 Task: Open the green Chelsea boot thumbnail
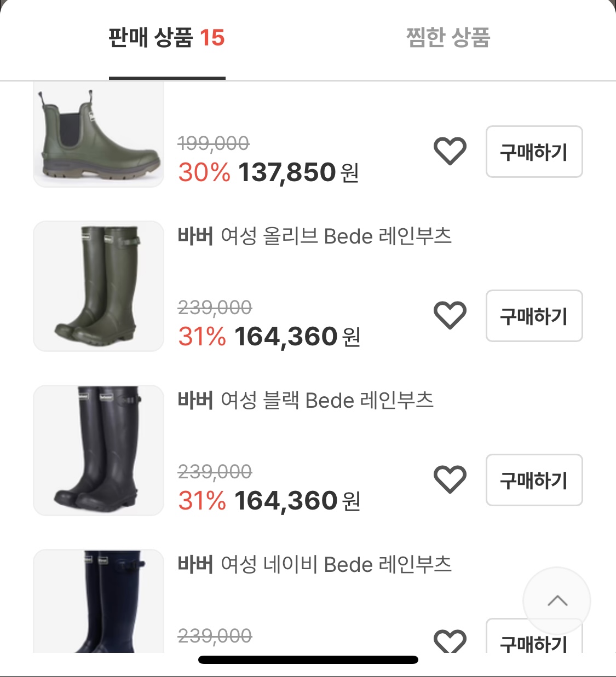99,135
